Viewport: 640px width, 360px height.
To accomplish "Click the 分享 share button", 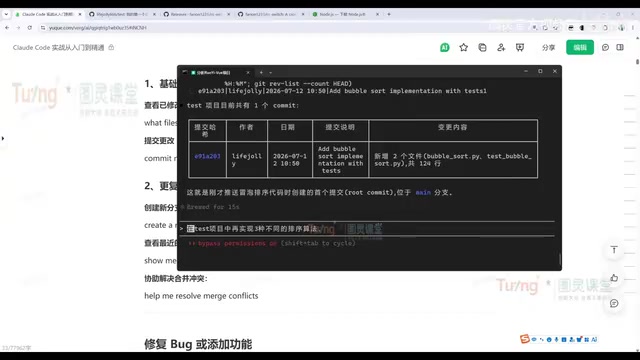I will [548, 47].
